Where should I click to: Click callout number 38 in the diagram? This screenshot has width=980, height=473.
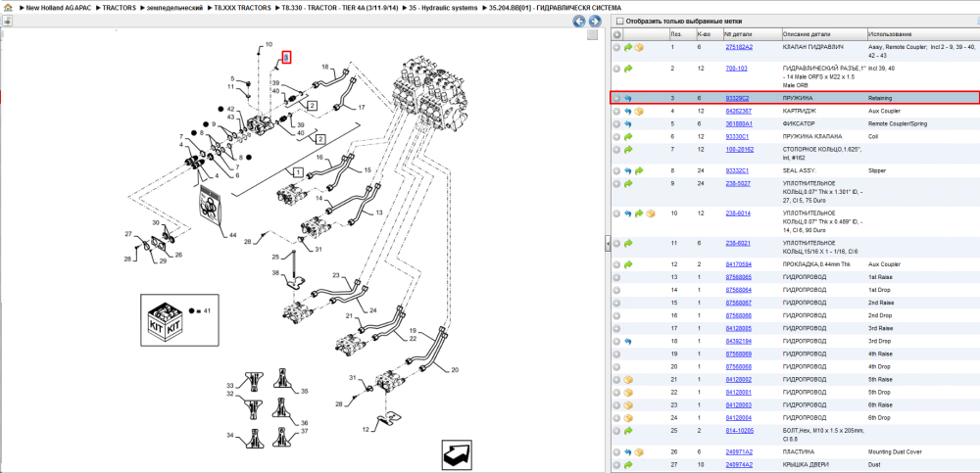point(275,273)
